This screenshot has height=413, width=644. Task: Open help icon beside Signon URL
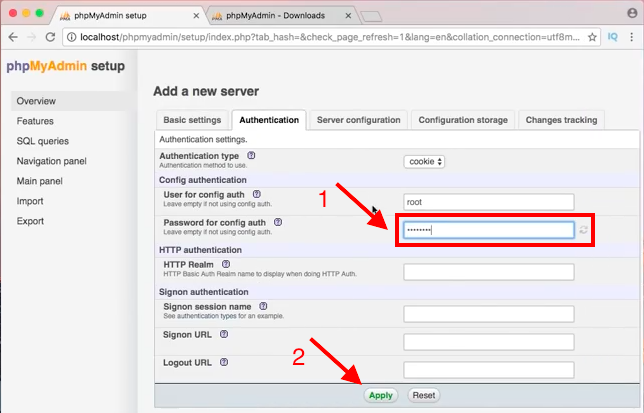pos(224,334)
